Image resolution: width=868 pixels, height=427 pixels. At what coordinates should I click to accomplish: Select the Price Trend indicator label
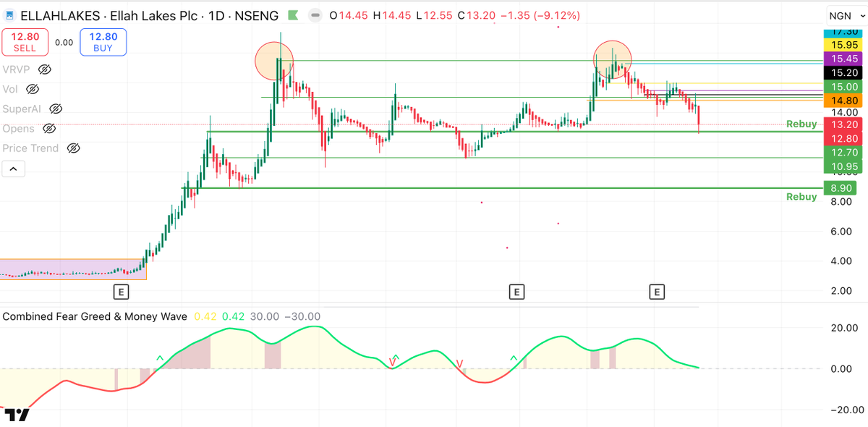(30, 148)
